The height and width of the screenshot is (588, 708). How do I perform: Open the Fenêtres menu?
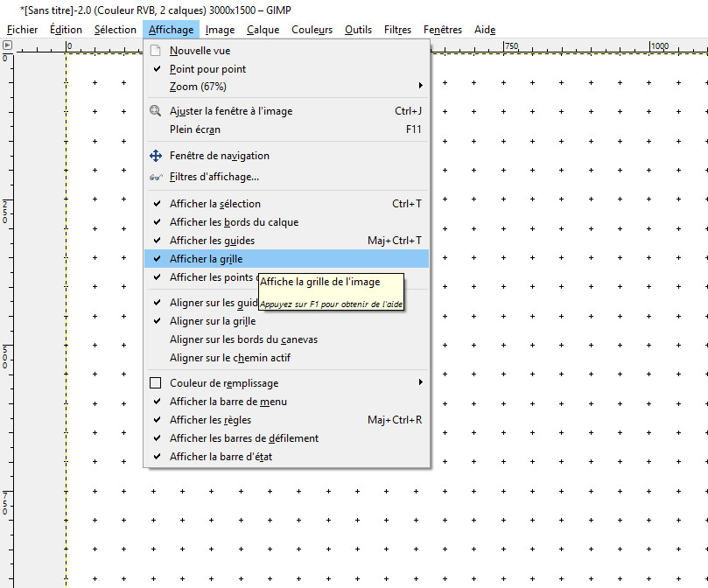(x=443, y=30)
